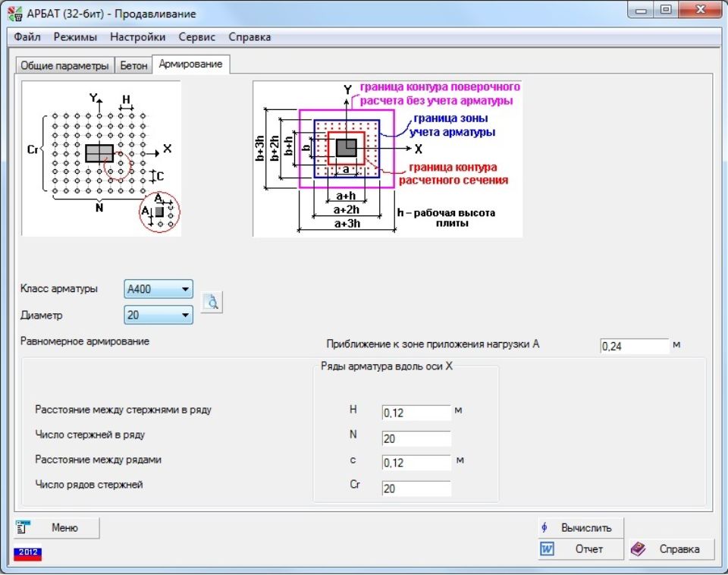Switch to the Бетон tab
728x575 pixels.
pyautogui.click(x=133, y=65)
